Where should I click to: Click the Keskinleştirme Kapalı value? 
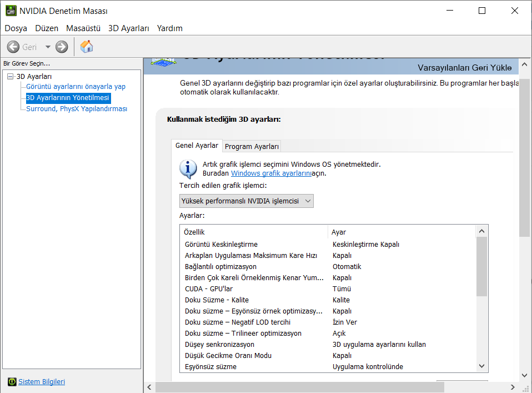(366, 244)
